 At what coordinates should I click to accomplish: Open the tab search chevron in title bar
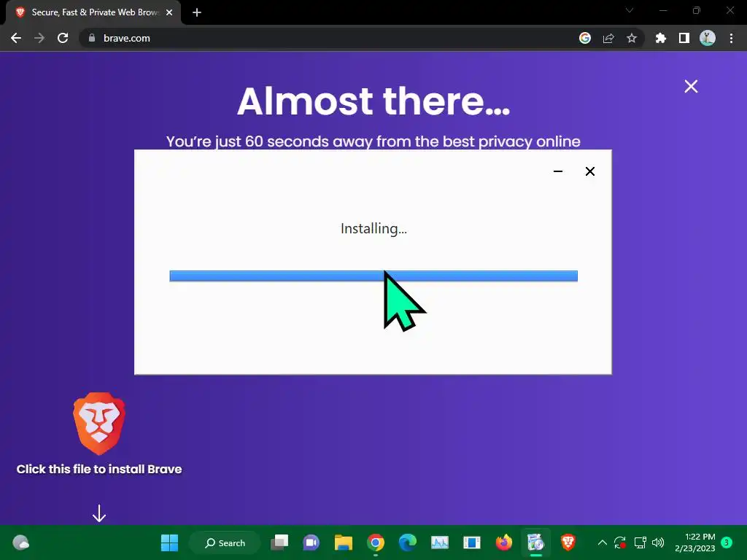click(630, 10)
